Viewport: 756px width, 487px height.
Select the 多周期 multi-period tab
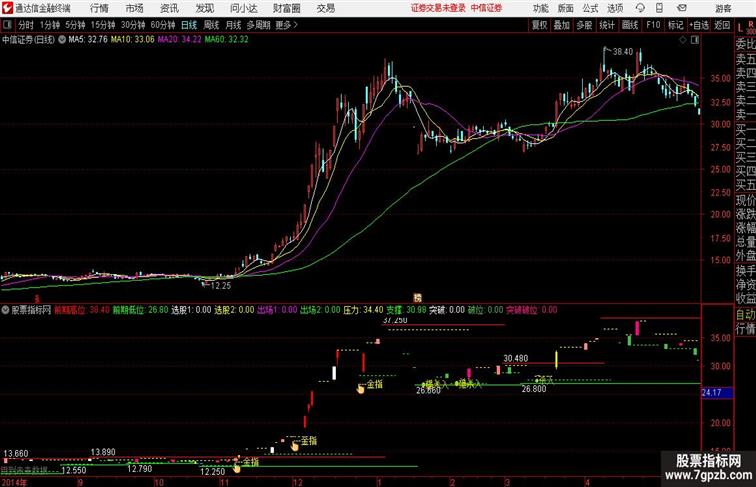(258, 25)
